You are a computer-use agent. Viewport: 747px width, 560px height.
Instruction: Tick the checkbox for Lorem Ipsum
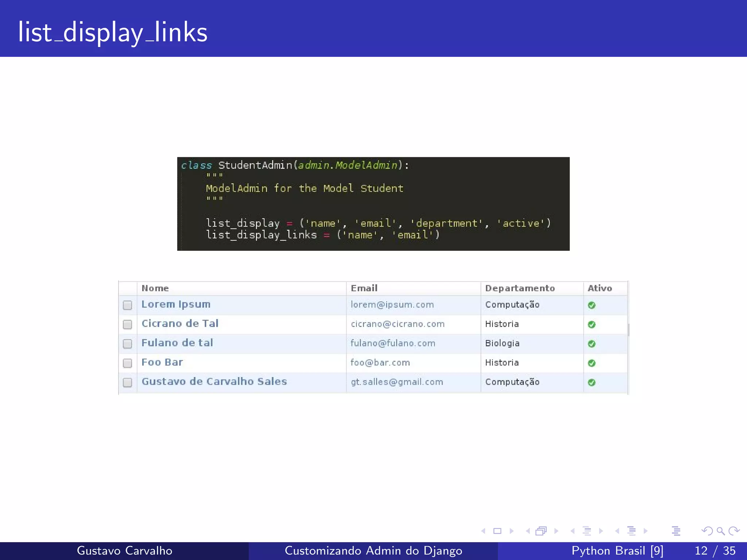(127, 305)
